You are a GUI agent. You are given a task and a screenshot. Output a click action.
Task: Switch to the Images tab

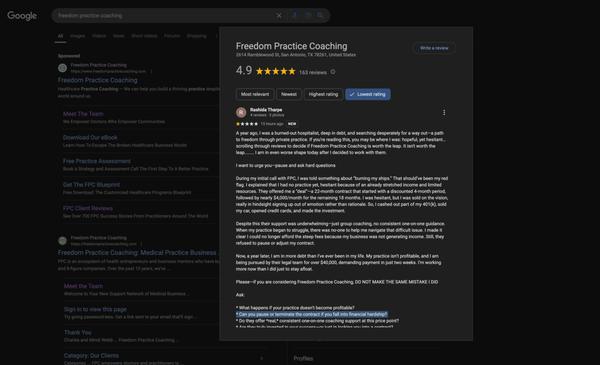[x=78, y=36]
